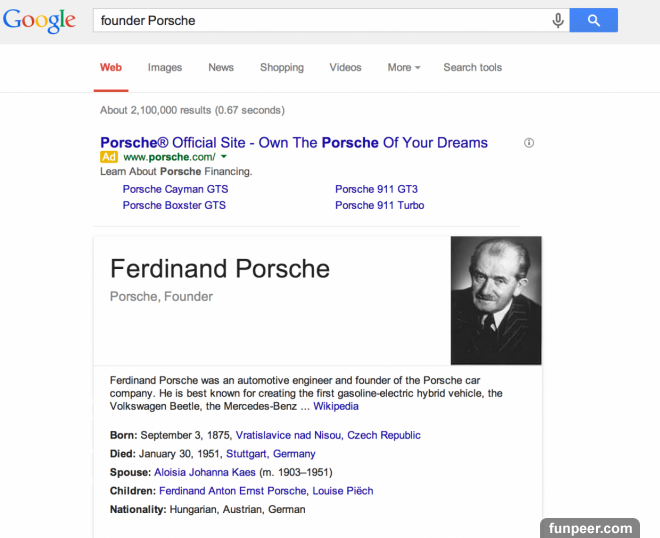Screen dimensions: 660x538
Task: Go to the Shopping tab
Action: click(x=282, y=68)
